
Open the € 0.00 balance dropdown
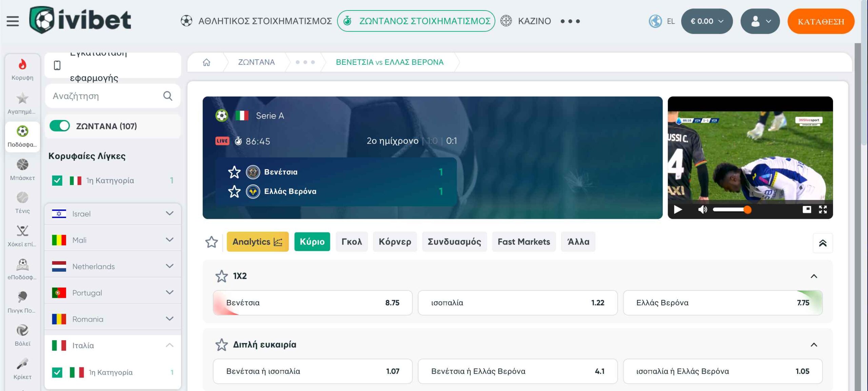click(707, 21)
